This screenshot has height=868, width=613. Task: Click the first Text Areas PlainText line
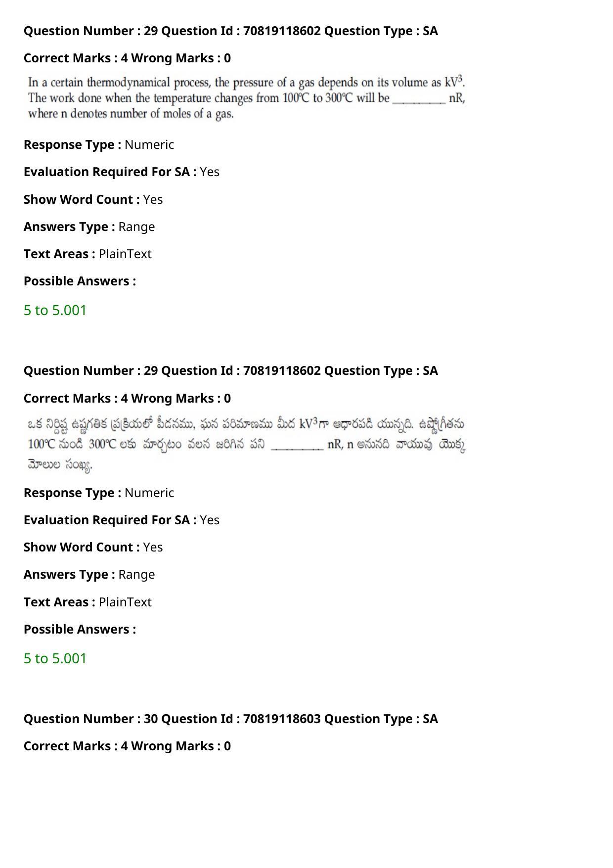[x=88, y=254]
